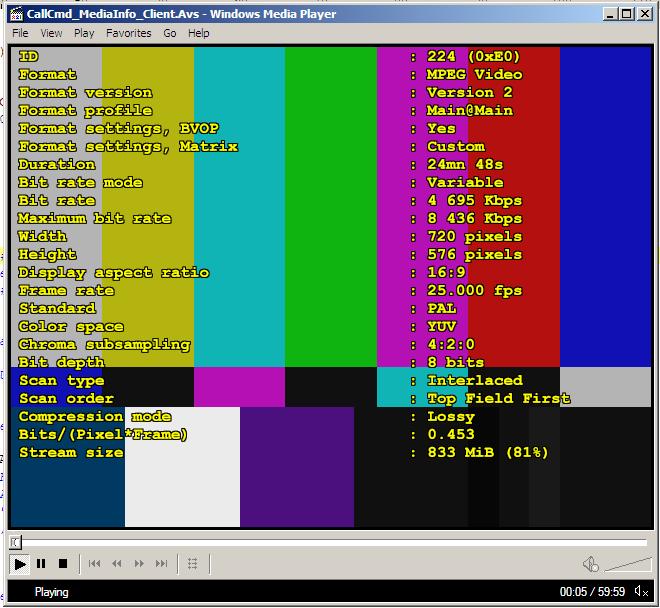Screen dimensions: 660x608
Task: Click the seek bar thumb handle
Action: 15,542
